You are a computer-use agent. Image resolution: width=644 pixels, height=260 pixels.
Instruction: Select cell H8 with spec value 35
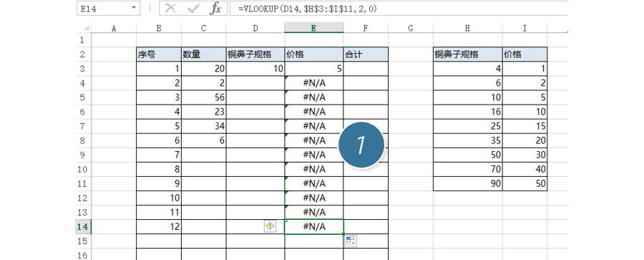tap(467, 140)
